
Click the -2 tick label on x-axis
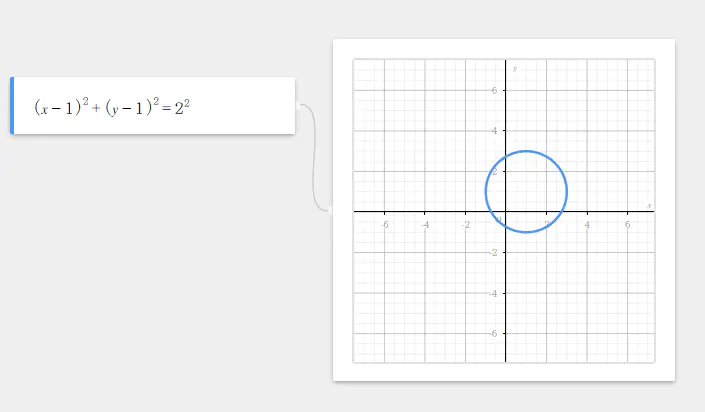click(465, 224)
